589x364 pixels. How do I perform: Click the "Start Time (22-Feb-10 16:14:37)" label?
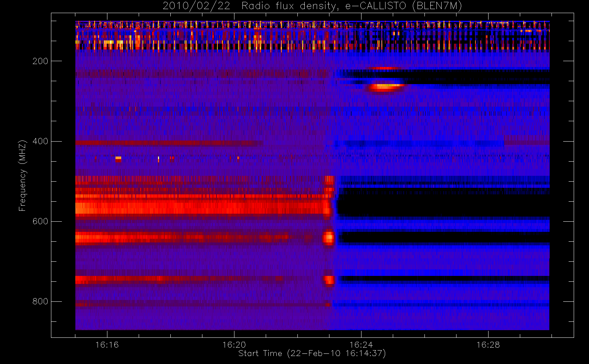coord(312,353)
